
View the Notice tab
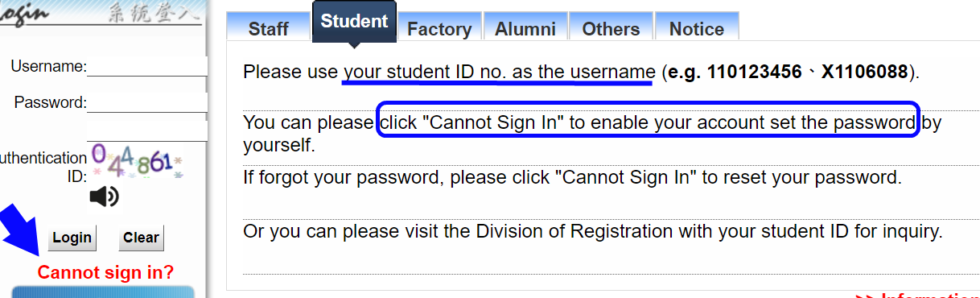(697, 29)
